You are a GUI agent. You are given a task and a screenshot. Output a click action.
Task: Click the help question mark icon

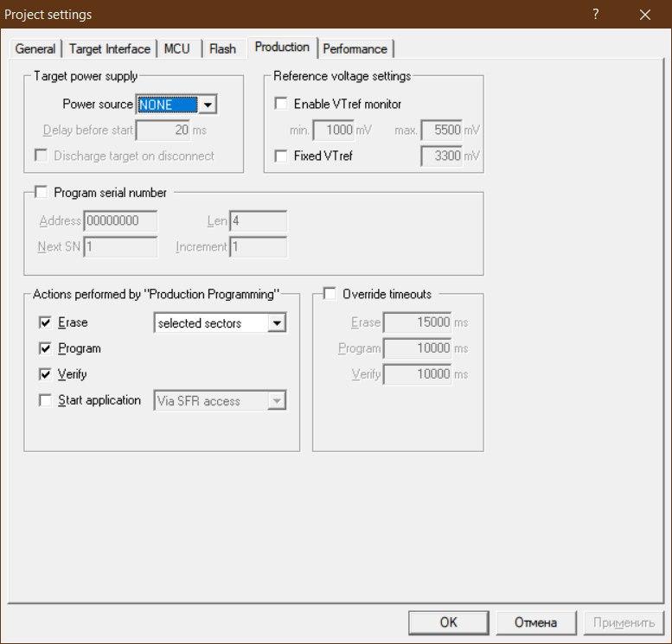click(595, 15)
